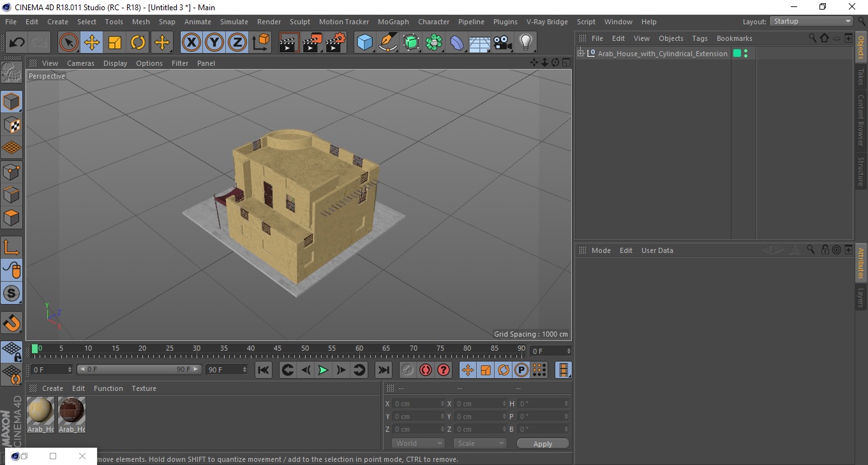Click the Workplane mode icon

click(x=11, y=148)
